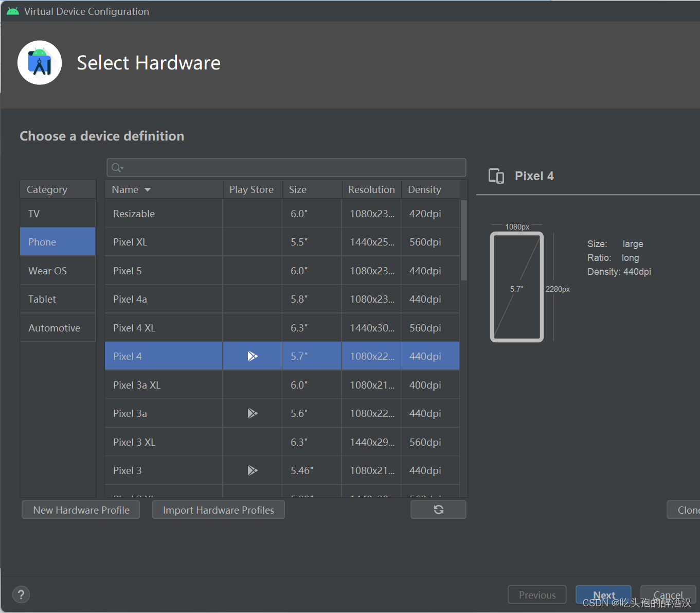
Task: Click the 5.7" size cell in the table
Action: [312, 356]
